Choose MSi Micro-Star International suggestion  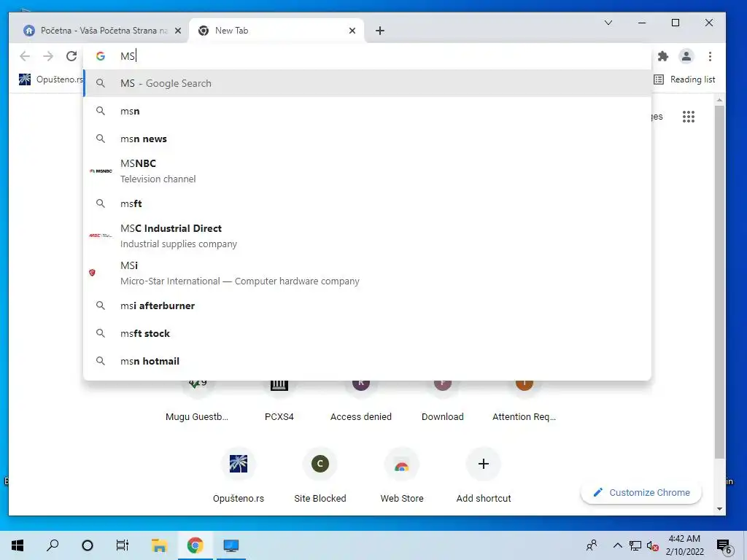367,273
